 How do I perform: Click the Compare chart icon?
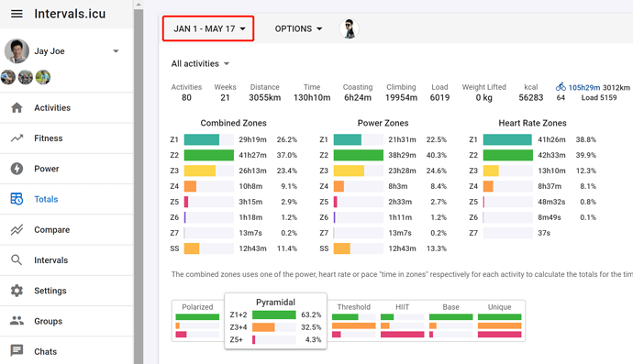(x=17, y=229)
